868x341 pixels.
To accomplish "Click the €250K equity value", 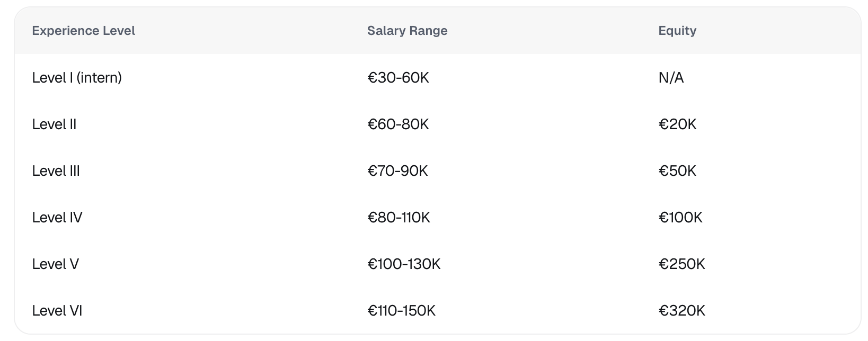I will click(x=681, y=264).
